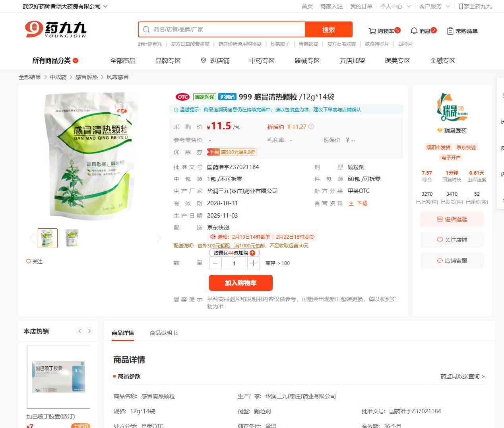Screen dimensions: 504x428
Task: Expand the all product categories menu
Action: 55,60
